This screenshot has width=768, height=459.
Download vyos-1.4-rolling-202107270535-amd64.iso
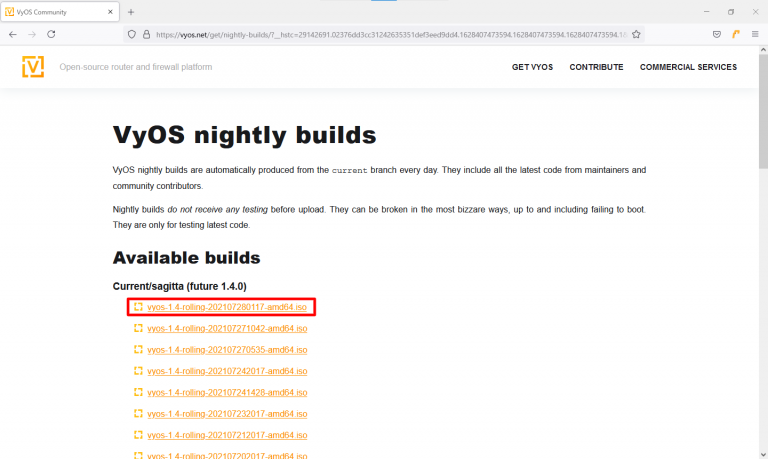click(226, 349)
